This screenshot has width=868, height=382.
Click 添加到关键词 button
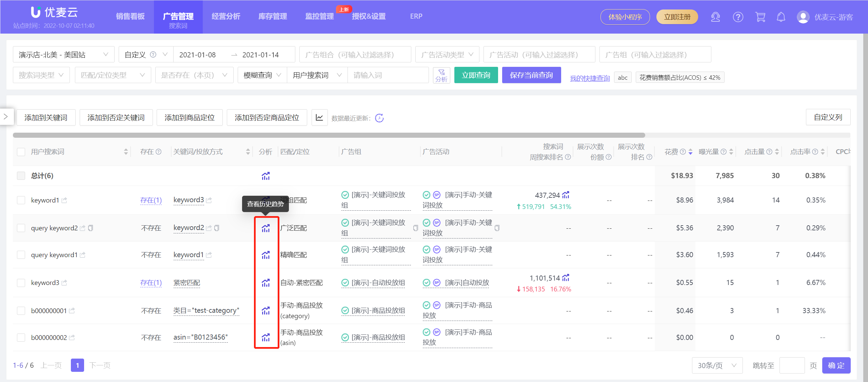pos(46,117)
